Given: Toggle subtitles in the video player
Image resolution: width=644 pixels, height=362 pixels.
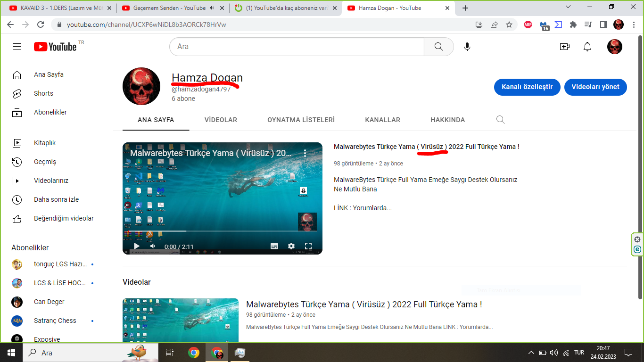Looking at the screenshot, I should pos(274,246).
